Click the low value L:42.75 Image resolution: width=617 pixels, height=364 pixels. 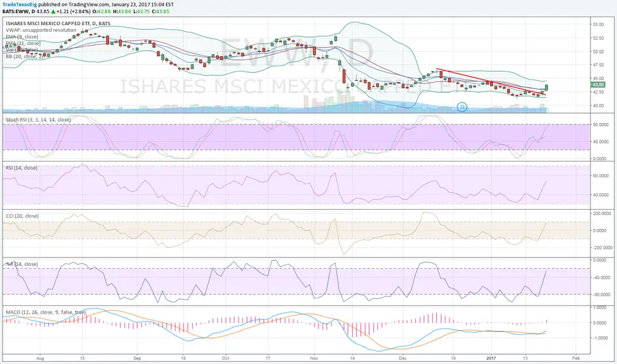click(x=141, y=11)
